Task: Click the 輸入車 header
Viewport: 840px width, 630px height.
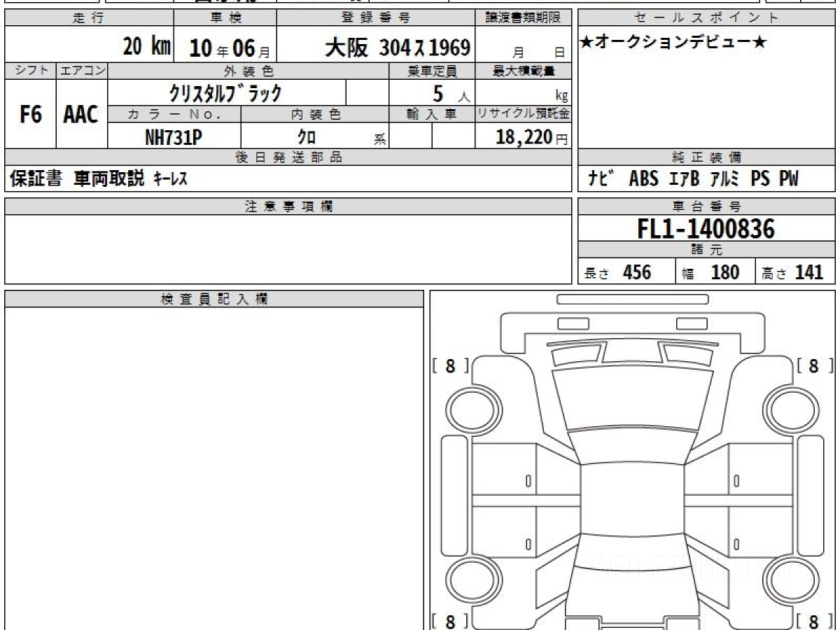Action: point(432,114)
